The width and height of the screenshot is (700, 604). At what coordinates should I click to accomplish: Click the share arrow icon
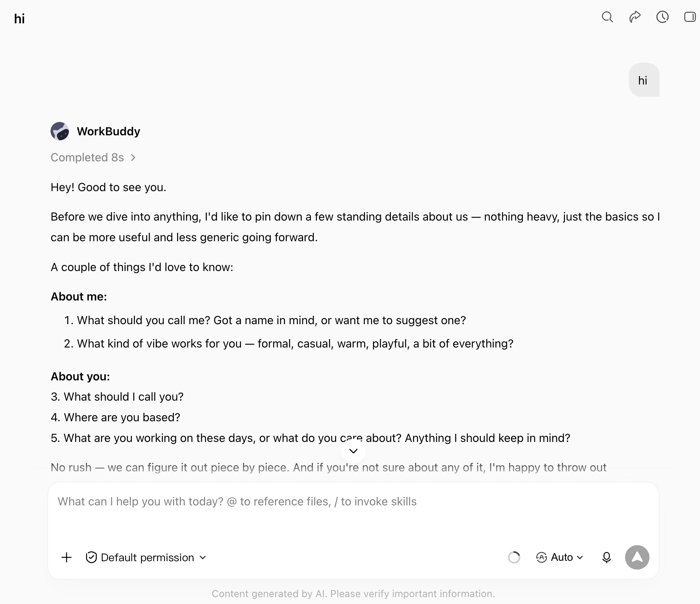pos(635,17)
